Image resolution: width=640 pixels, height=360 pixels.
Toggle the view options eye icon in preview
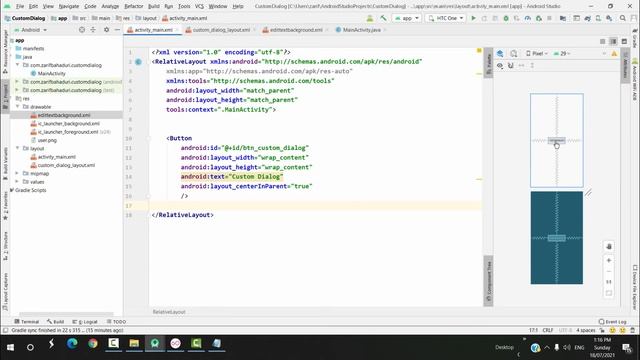(x=500, y=65)
